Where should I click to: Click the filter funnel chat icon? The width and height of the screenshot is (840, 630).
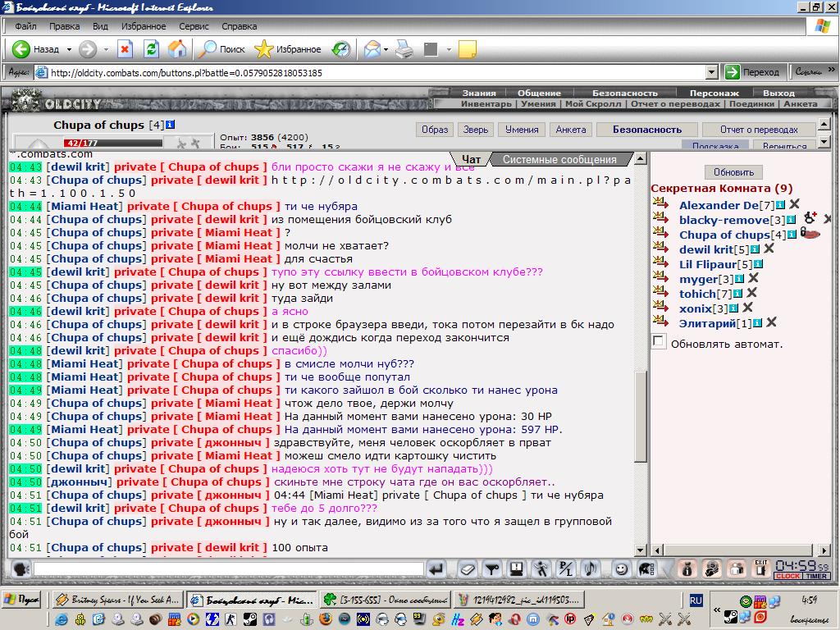[x=492, y=569]
